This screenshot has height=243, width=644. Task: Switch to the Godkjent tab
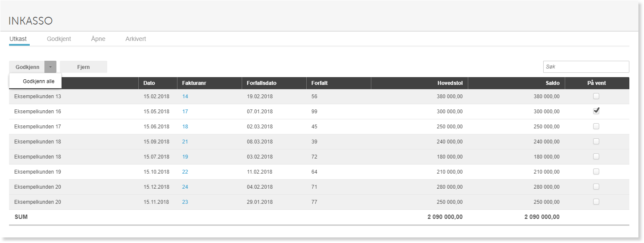pyautogui.click(x=59, y=39)
